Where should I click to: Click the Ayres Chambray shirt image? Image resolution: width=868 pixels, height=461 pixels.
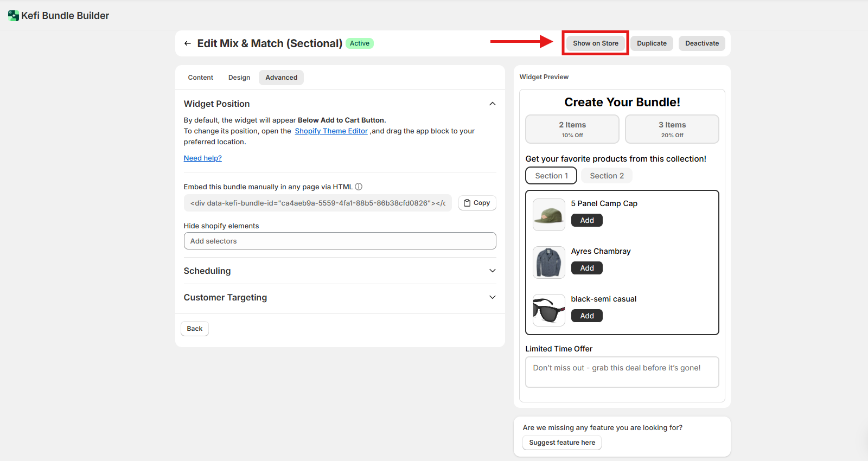[x=548, y=262]
